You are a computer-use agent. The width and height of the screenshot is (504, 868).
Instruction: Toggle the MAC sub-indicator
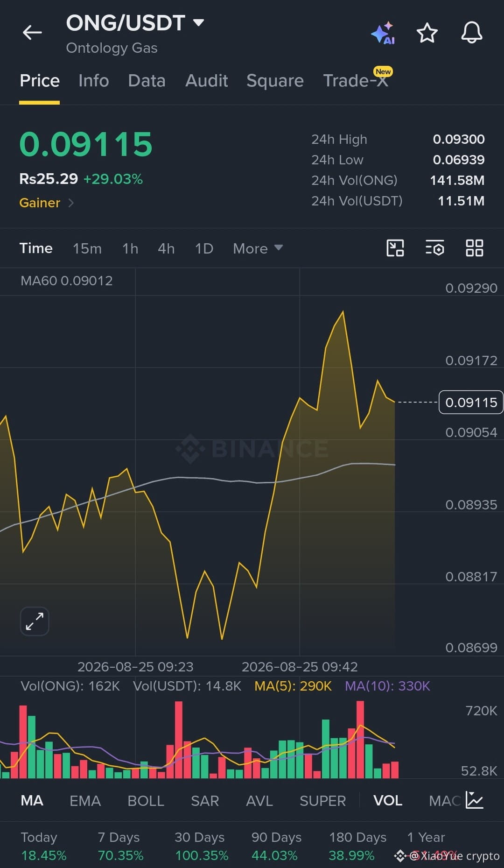point(445,801)
